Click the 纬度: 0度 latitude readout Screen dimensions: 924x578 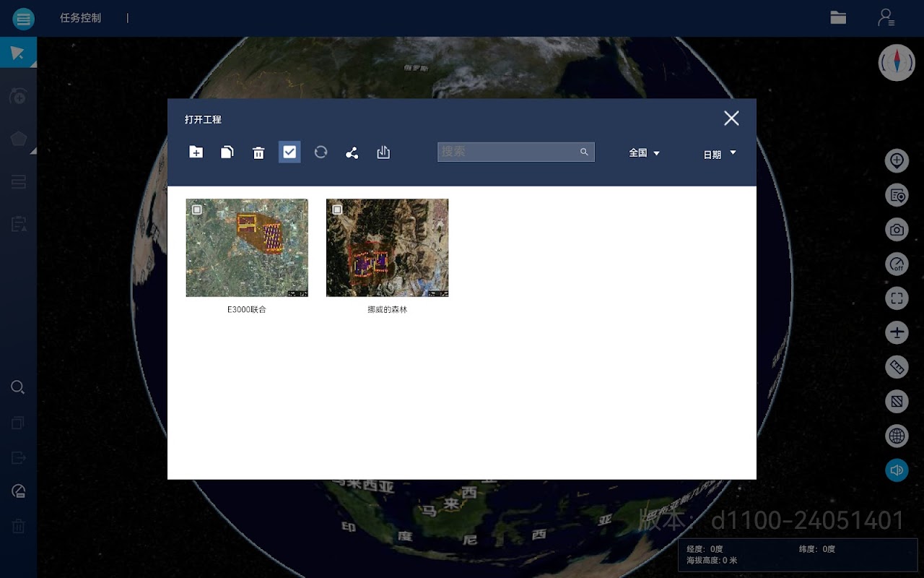pyautogui.click(x=817, y=549)
